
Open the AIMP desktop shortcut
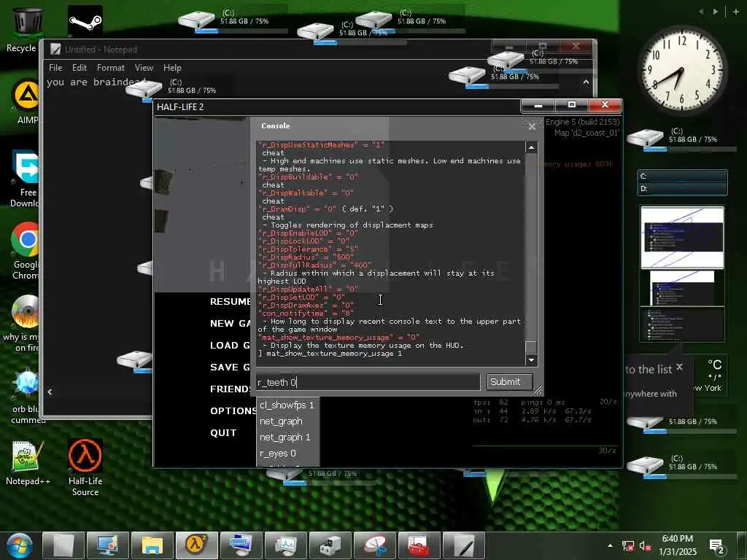[26, 101]
